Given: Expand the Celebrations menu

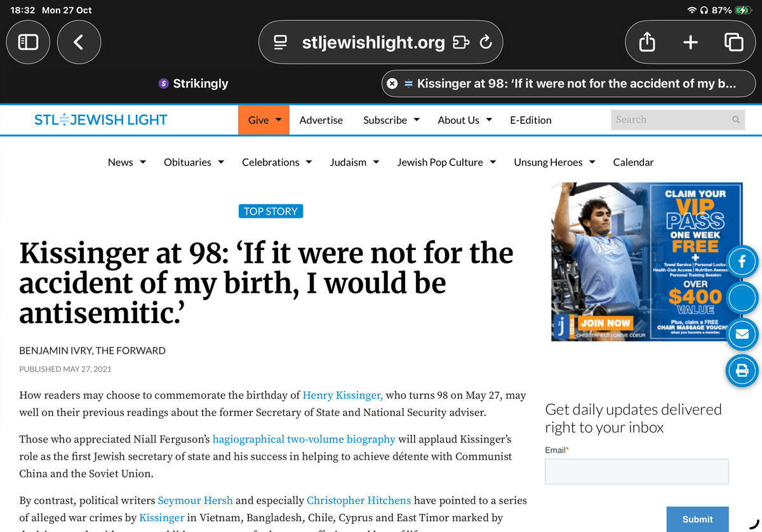Looking at the screenshot, I should click(x=277, y=162).
